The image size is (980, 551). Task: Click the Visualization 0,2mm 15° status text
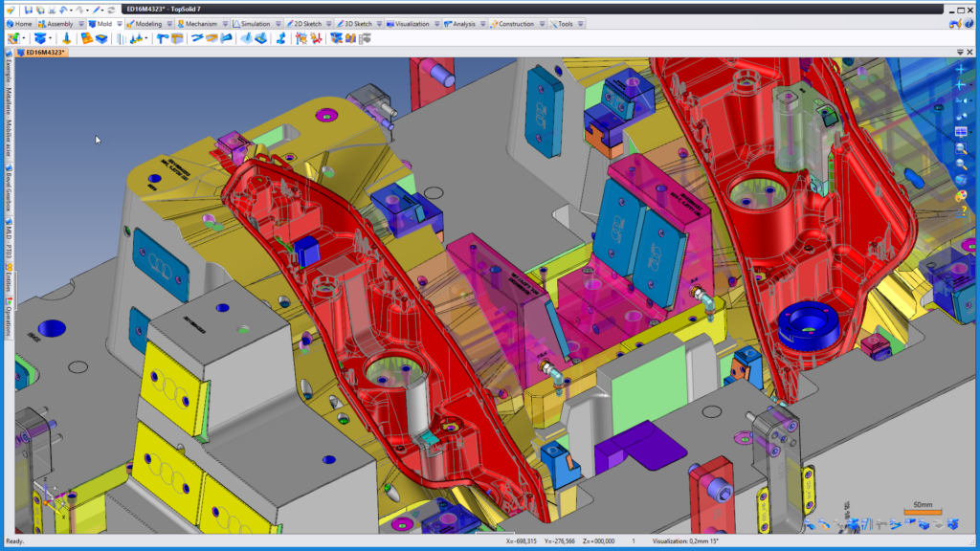tap(685, 541)
